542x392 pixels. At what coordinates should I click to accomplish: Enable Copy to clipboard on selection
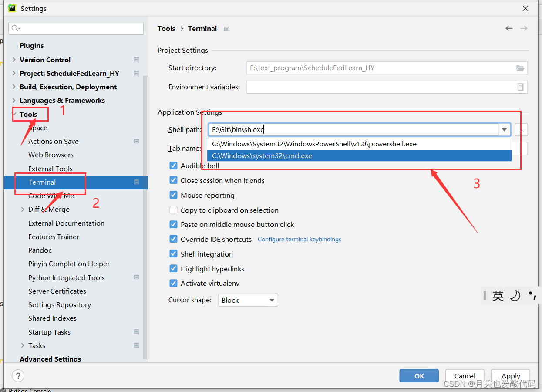173,210
